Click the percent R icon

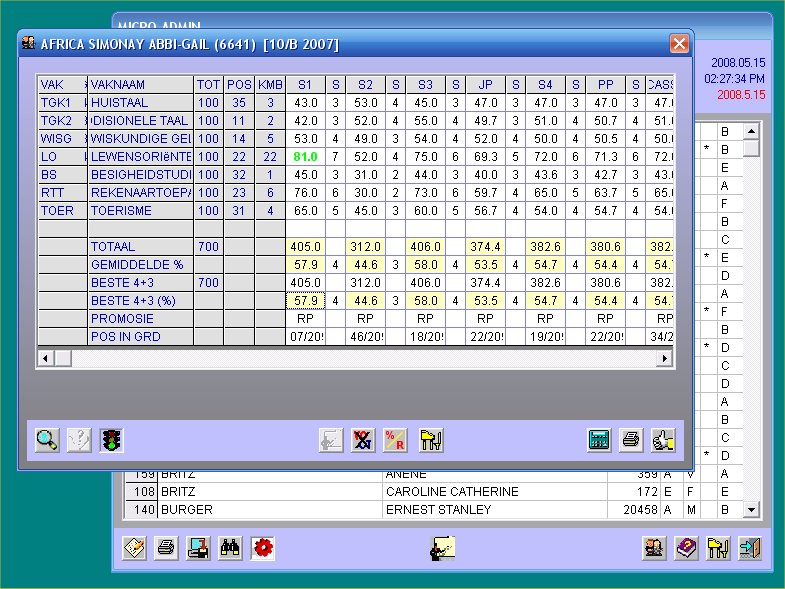click(395, 440)
